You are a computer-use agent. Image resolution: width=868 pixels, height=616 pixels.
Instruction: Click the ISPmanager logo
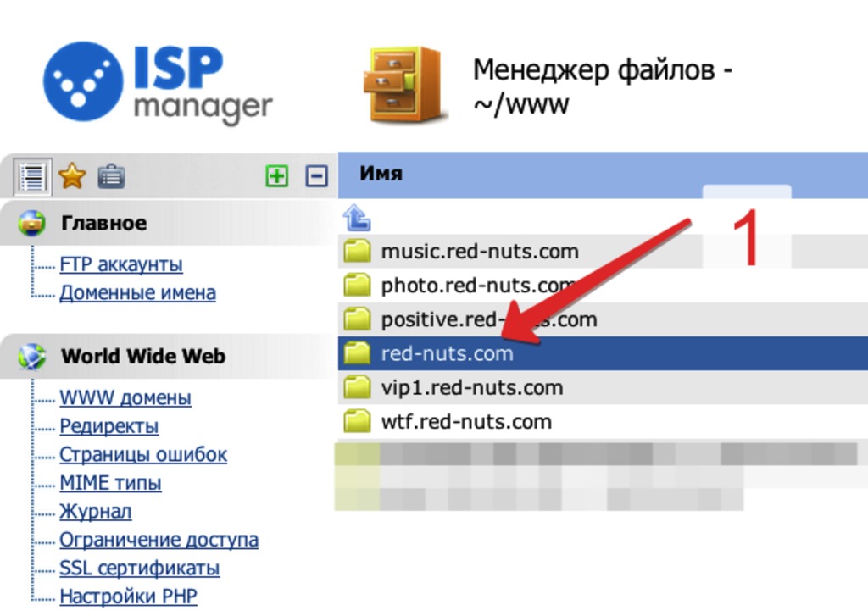[x=158, y=82]
